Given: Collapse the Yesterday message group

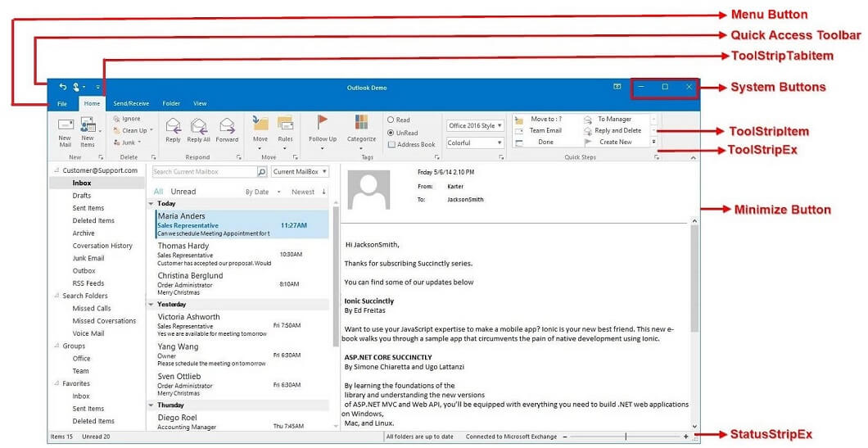Looking at the screenshot, I should (151, 305).
